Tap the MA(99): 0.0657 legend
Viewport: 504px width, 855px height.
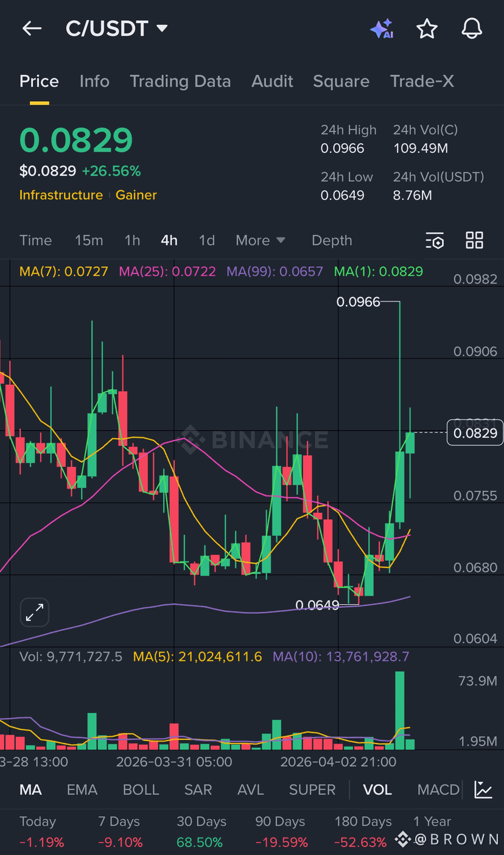(x=275, y=272)
